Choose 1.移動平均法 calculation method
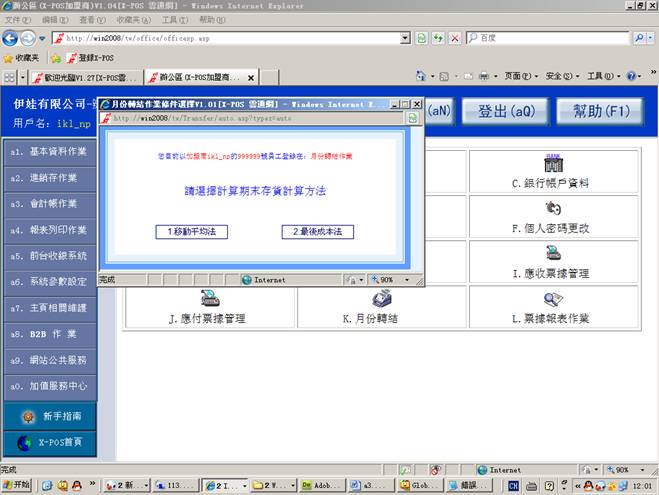This screenshot has height=495, width=659. [x=192, y=231]
